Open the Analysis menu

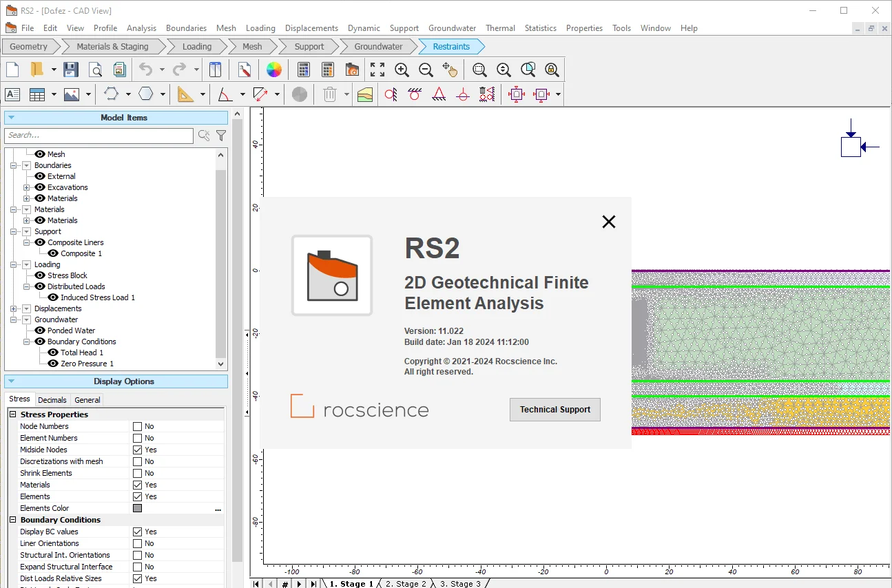click(x=142, y=28)
